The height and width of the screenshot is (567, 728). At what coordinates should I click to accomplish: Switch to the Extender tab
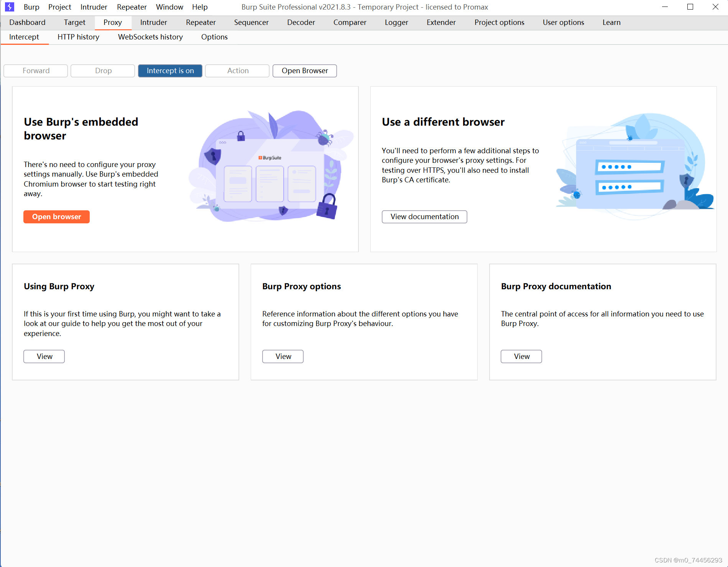click(441, 22)
